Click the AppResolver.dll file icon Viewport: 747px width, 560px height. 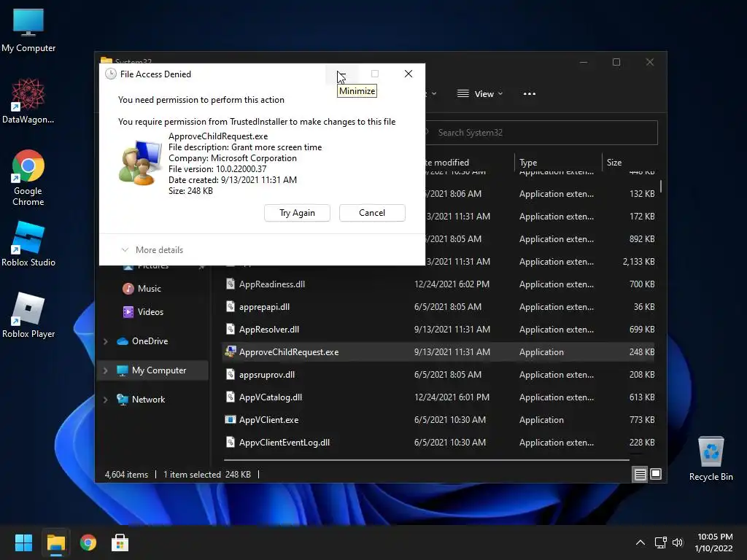point(230,329)
